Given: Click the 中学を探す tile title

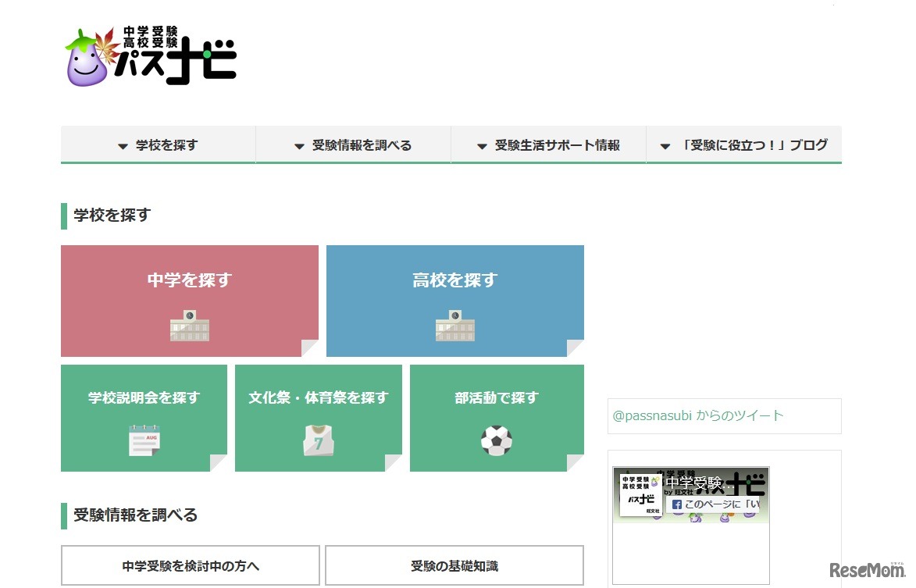Looking at the screenshot, I should [190, 280].
